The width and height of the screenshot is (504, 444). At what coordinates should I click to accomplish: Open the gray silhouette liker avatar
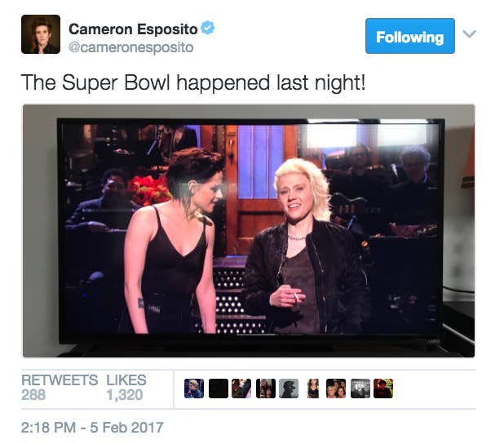[x=289, y=388]
